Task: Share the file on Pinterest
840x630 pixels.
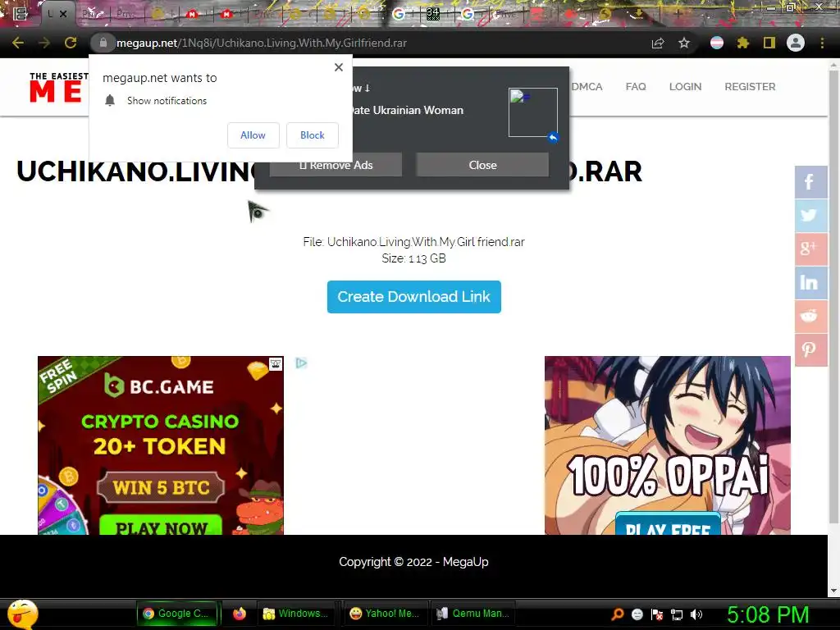Action: [x=811, y=349]
